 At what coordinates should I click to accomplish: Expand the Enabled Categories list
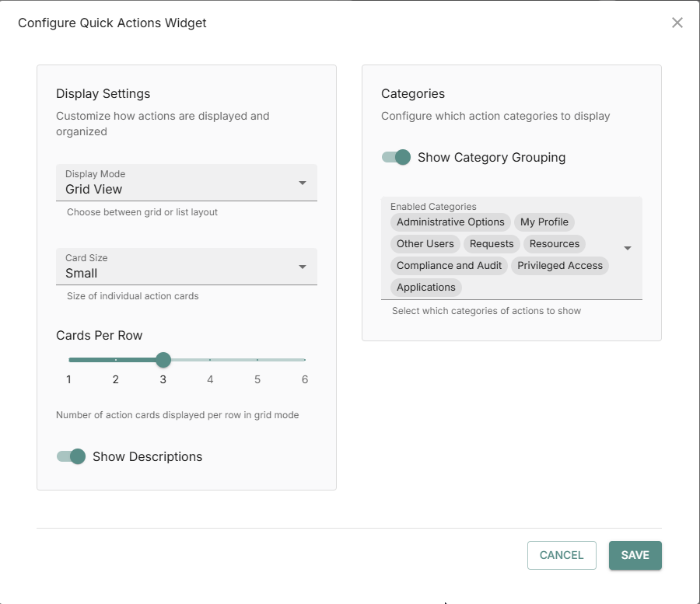tap(628, 247)
